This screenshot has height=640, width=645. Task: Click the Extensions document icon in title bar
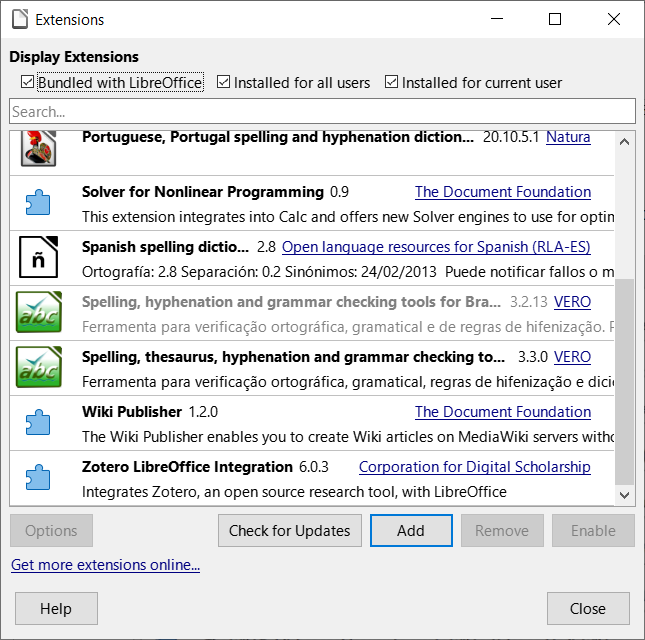20,19
